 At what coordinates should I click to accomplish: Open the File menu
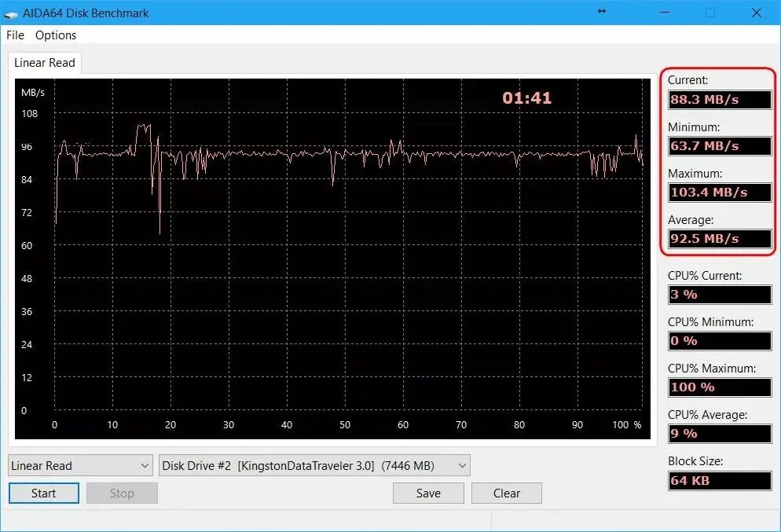tap(15, 35)
